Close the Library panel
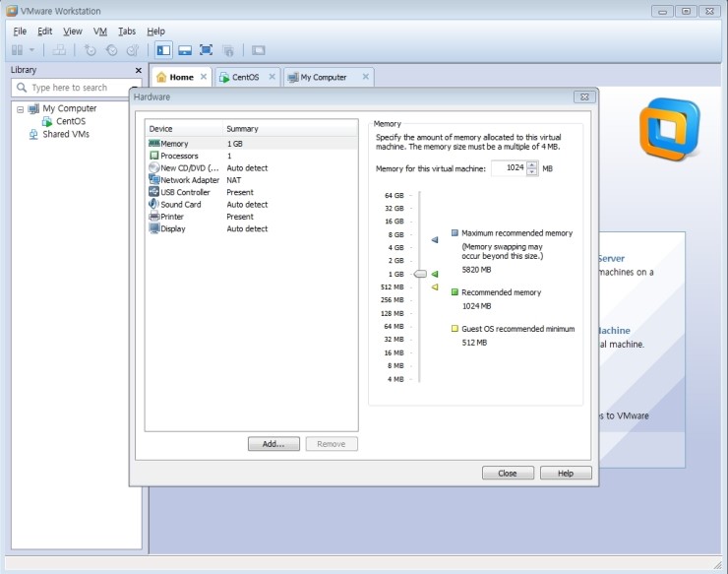 click(138, 70)
